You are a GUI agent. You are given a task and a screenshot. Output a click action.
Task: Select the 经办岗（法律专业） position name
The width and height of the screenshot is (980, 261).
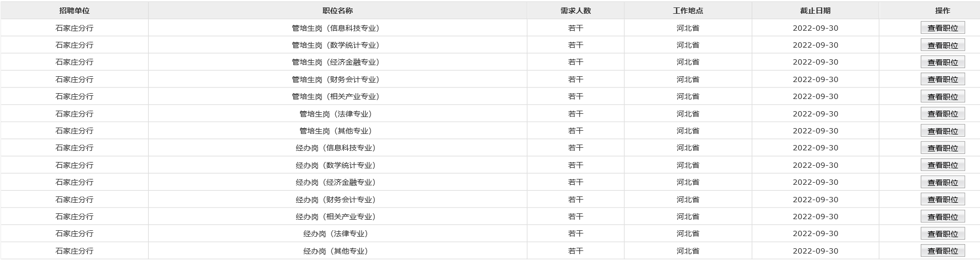click(x=336, y=233)
